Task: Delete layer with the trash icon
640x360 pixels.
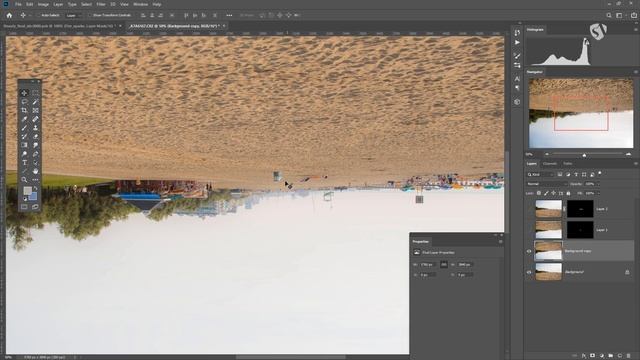Action: 629,356
